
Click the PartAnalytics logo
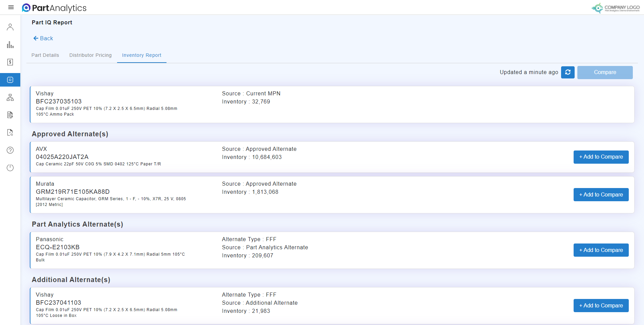pos(54,8)
